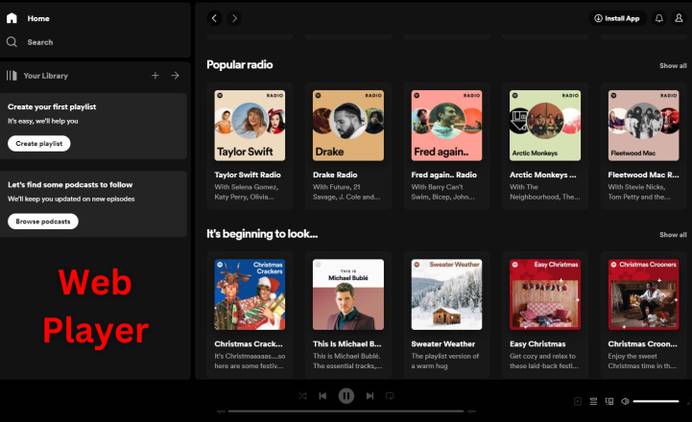
Task: Open the Easy Christmas playlist cover
Action: coord(545,294)
